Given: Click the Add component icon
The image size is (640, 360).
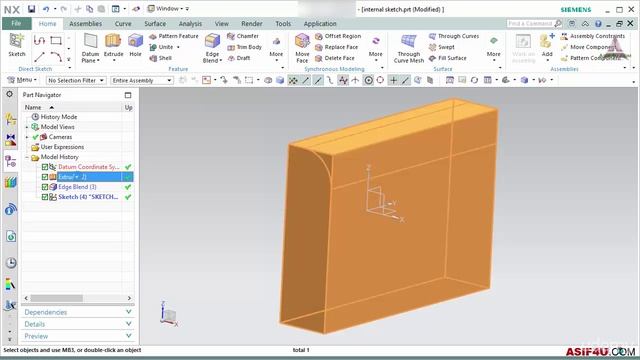Looking at the screenshot, I should (x=547, y=45).
